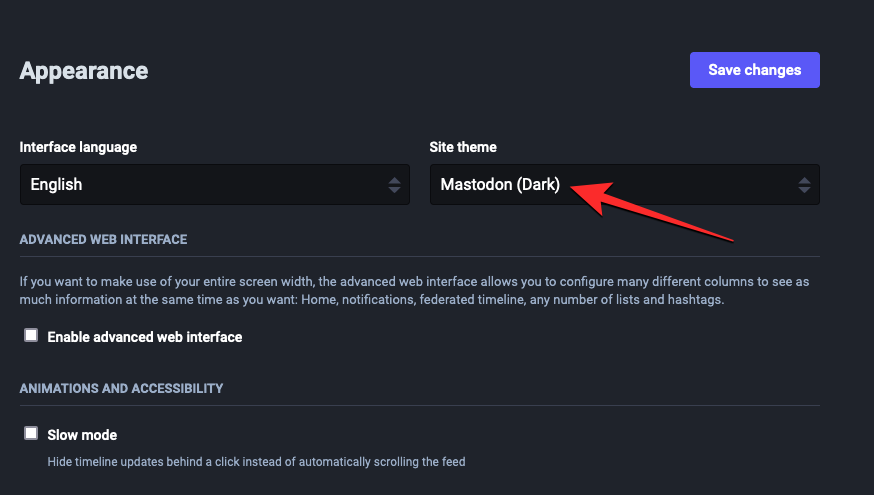Click the Slow mode hint text
874x495 pixels.
[256, 462]
